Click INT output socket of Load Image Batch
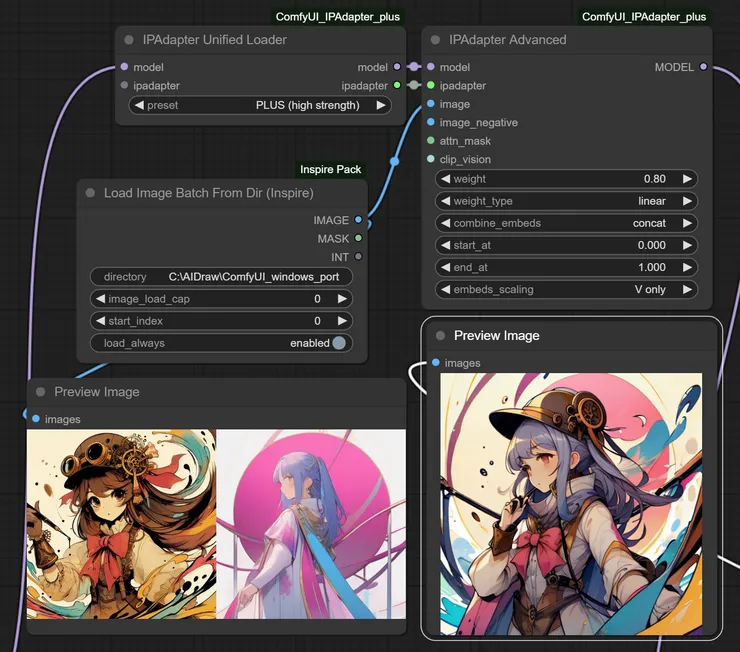The image size is (740, 652). tap(358, 256)
